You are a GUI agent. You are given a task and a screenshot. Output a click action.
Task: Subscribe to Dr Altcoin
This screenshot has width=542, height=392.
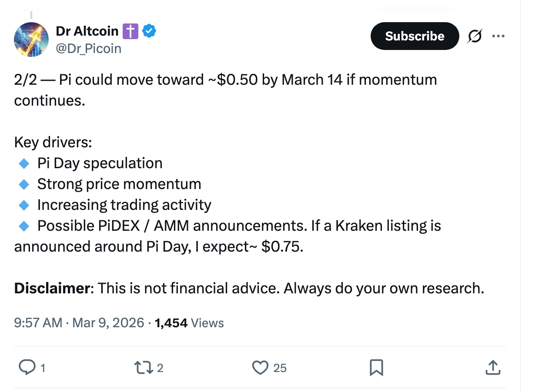[x=415, y=36]
